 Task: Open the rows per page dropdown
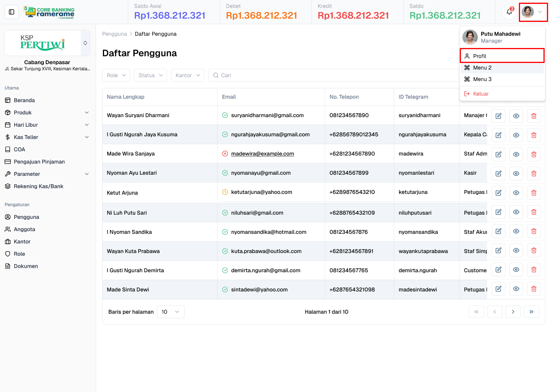pyautogui.click(x=171, y=312)
